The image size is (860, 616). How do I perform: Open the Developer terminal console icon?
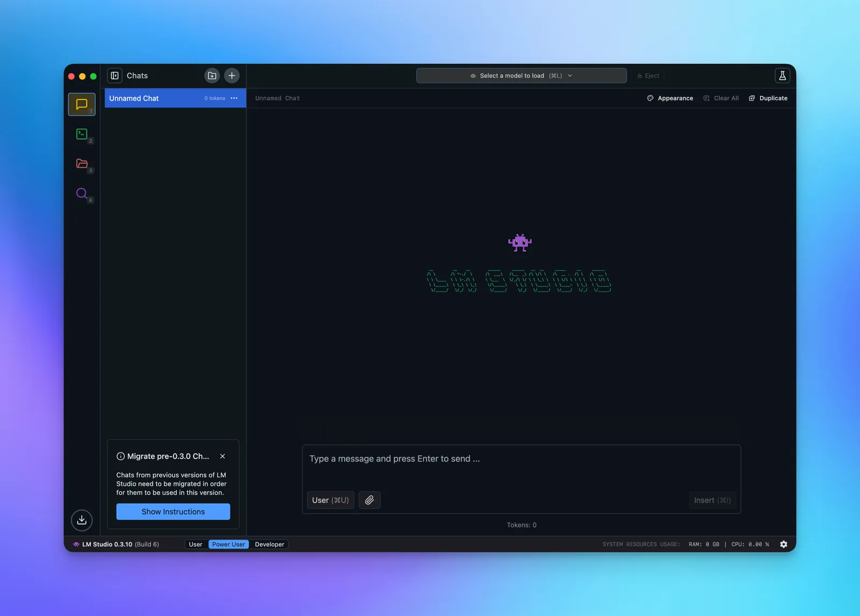click(x=82, y=134)
